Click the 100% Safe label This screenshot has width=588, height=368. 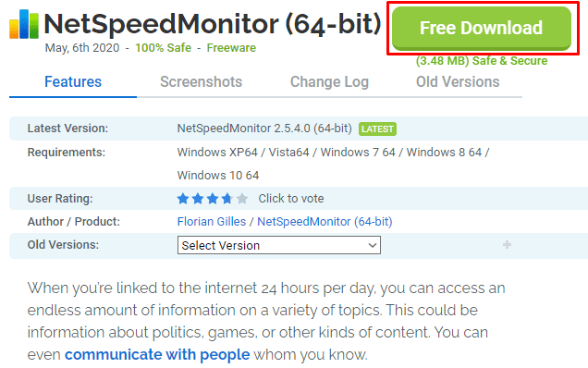[163, 48]
